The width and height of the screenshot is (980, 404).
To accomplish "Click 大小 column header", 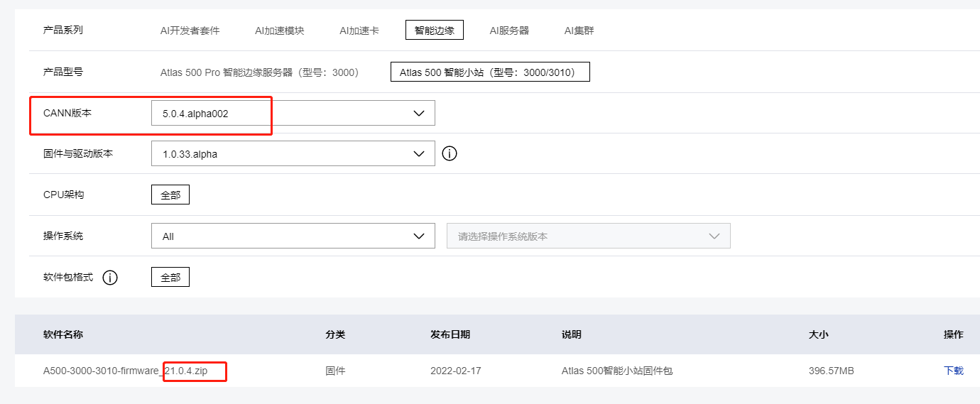I will point(818,334).
